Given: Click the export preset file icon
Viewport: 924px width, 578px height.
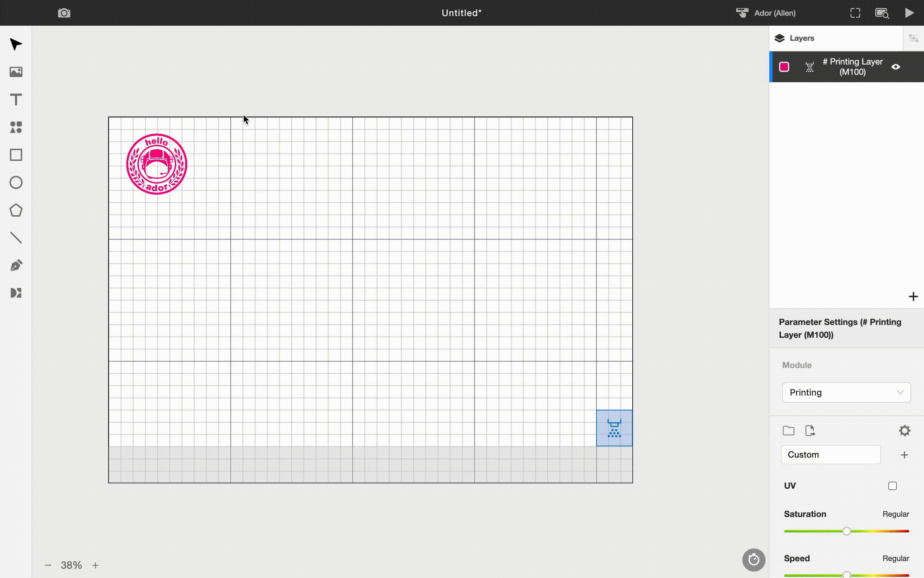Looking at the screenshot, I should click(x=810, y=431).
